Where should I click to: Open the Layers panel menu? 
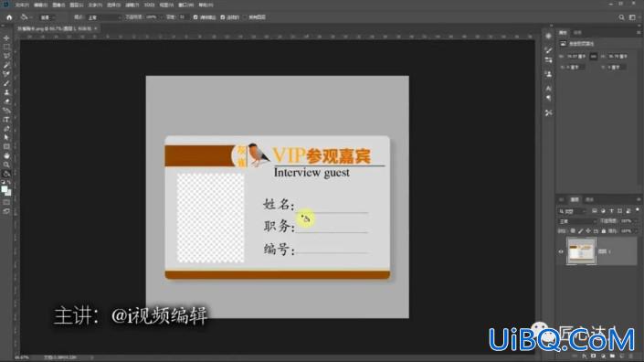pos(639,199)
